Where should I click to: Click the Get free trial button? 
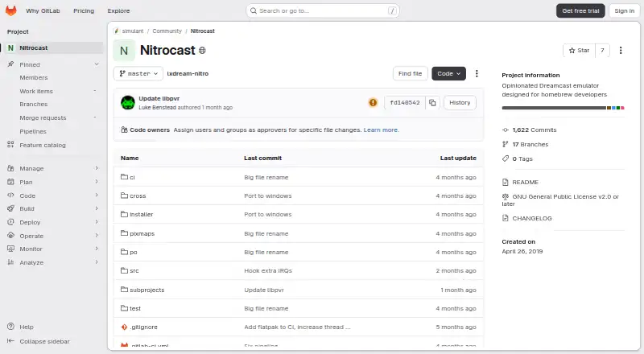580,10
